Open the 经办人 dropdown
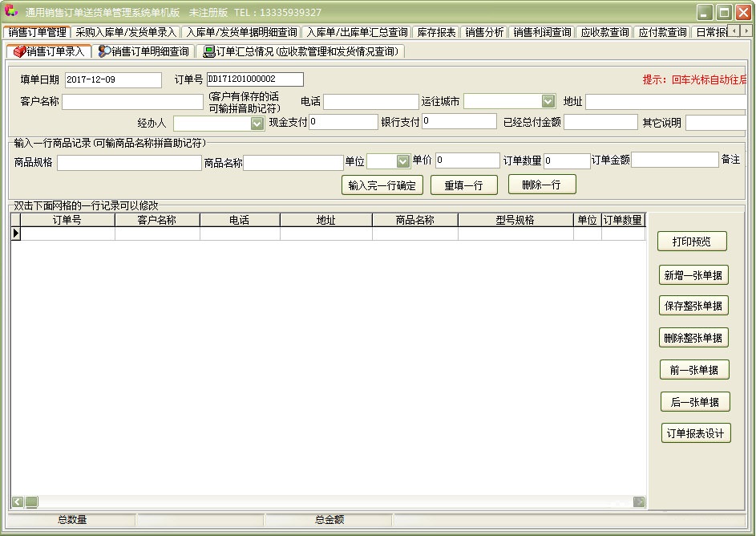This screenshot has width=756, height=536. (x=256, y=123)
